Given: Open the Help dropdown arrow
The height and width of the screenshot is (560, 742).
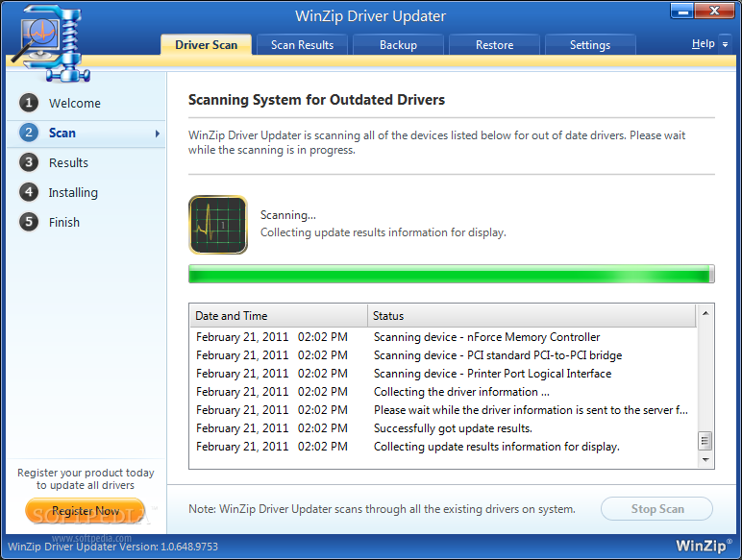Looking at the screenshot, I should 725,44.
